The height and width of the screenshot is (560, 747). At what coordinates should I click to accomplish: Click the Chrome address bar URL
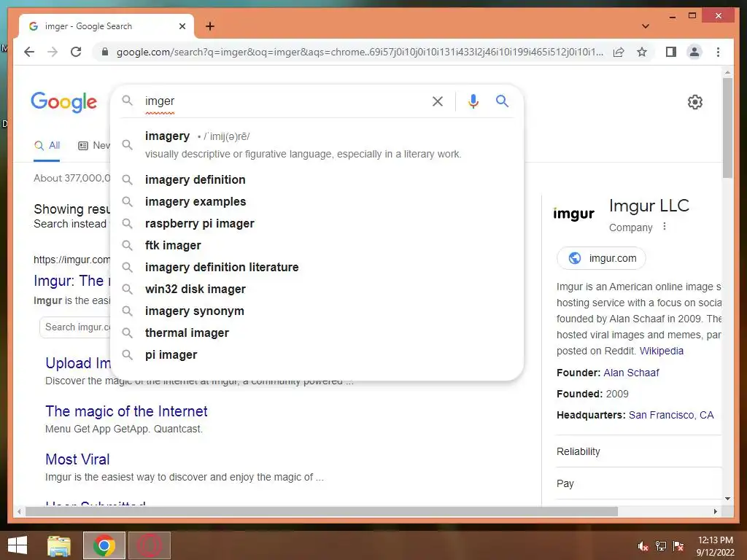[360, 52]
